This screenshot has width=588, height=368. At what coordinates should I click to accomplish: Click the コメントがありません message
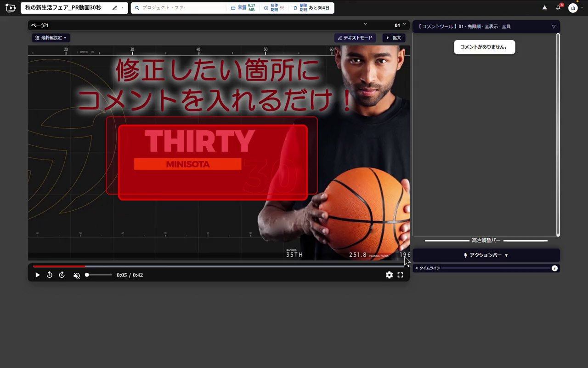(x=485, y=47)
